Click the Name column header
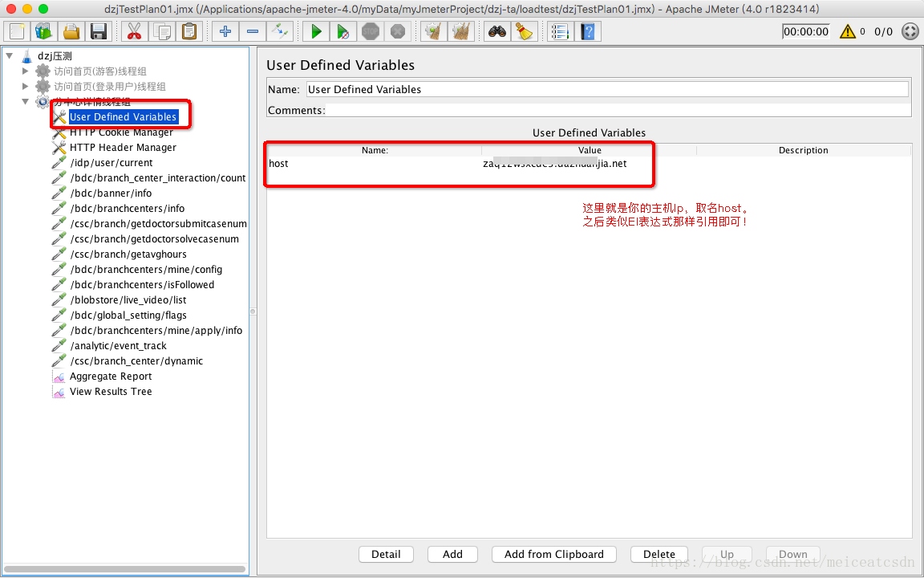Viewport: 924px width, 578px height. point(375,150)
